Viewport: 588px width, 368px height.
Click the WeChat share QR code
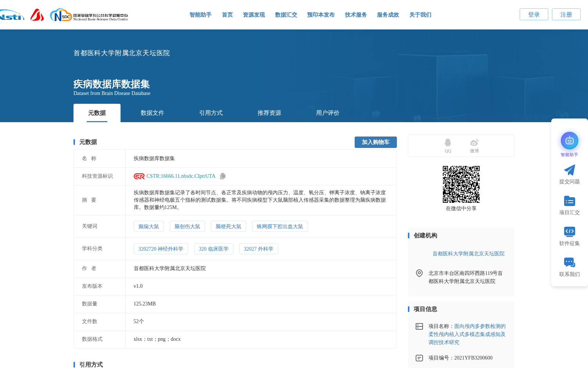[461, 184]
